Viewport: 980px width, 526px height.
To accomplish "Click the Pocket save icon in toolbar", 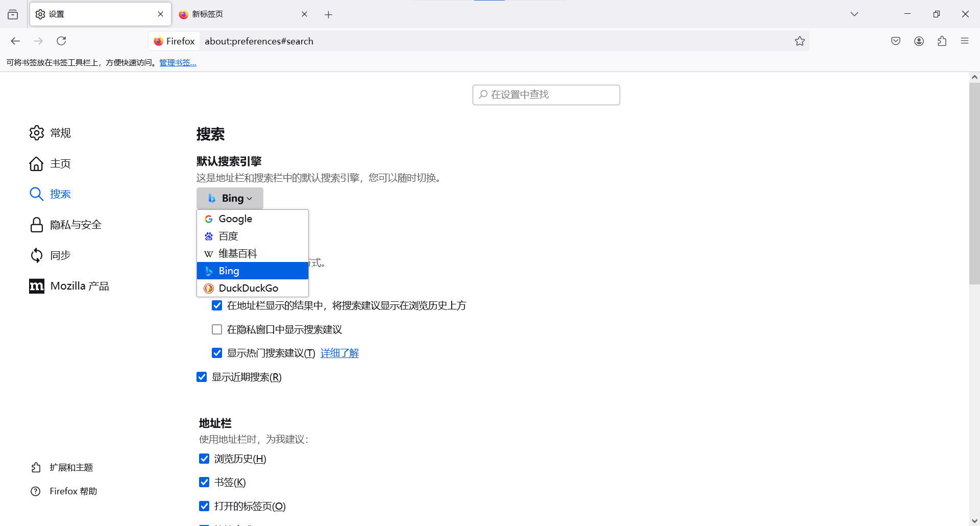I will click(895, 41).
